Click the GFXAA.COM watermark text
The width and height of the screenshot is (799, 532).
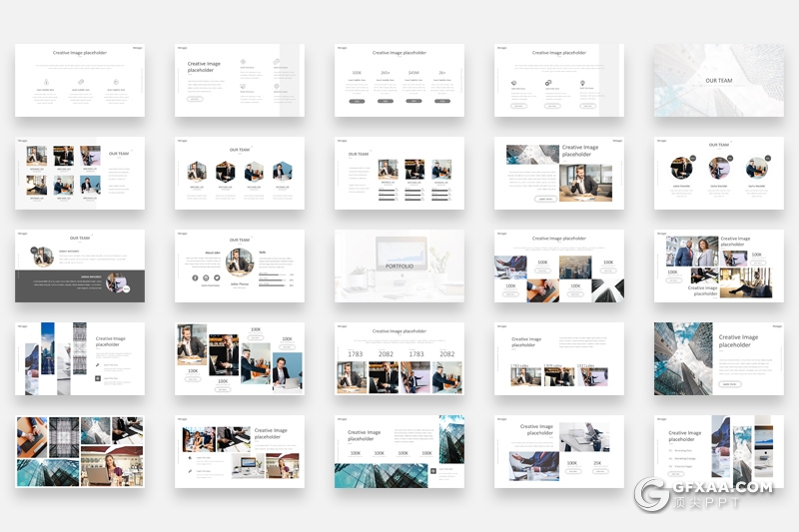(x=723, y=488)
